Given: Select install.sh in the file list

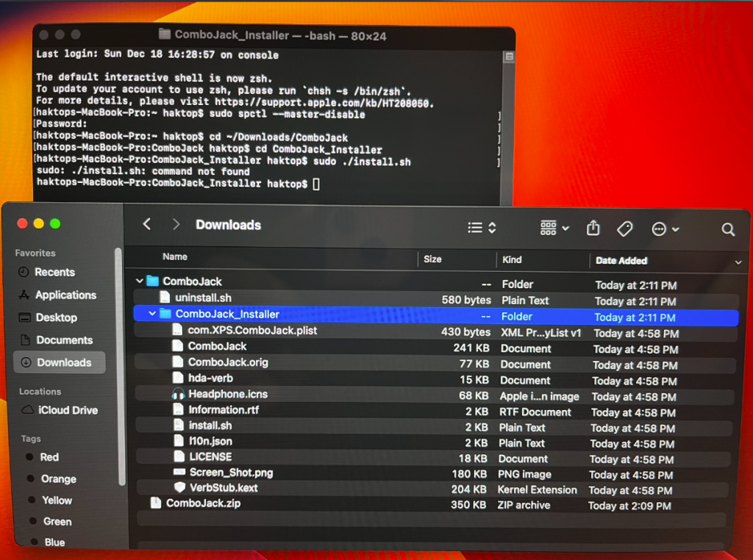Looking at the screenshot, I should pyautogui.click(x=210, y=426).
